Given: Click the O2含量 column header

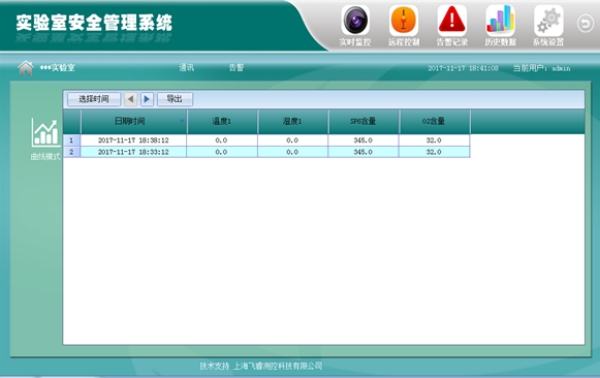Looking at the screenshot, I should (434, 122).
